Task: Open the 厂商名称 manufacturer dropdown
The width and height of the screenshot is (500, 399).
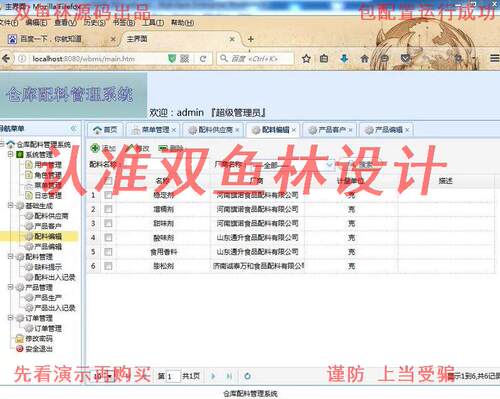Action: [329, 164]
